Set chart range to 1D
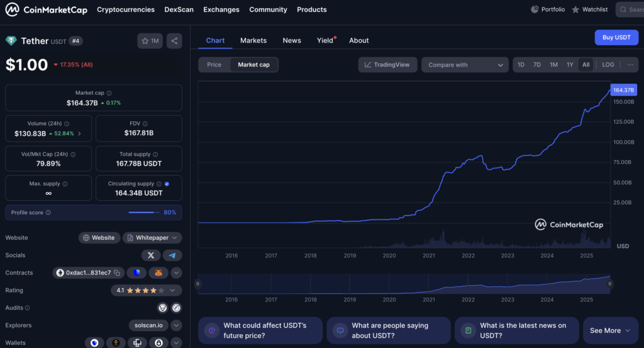644x348 pixels. pos(521,65)
